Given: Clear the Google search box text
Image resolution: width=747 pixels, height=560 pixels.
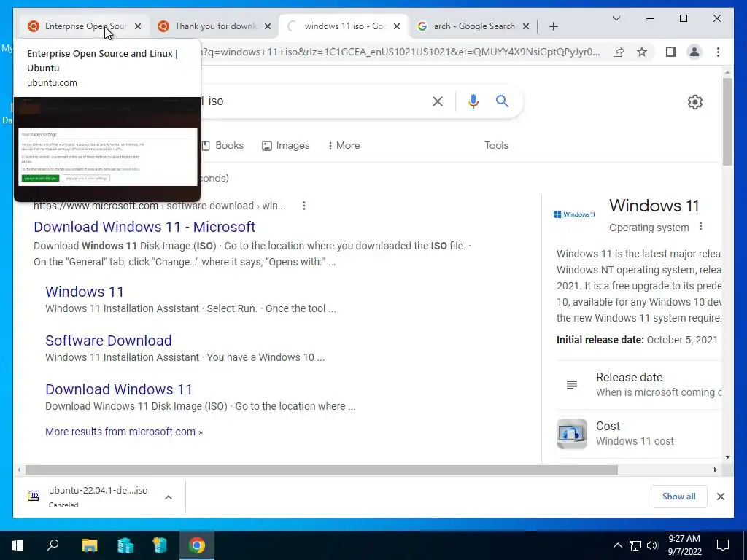Looking at the screenshot, I should click(438, 101).
